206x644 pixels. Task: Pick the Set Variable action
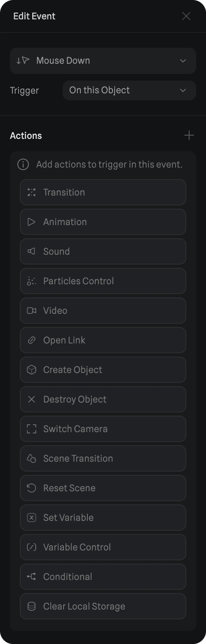pos(103,518)
